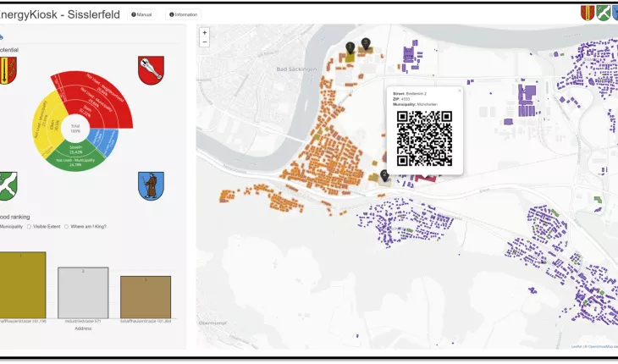Viewport: 618px width, 364px height.
Task: Click the red-yellow crest in top header
Action: click(x=588, y=13)
